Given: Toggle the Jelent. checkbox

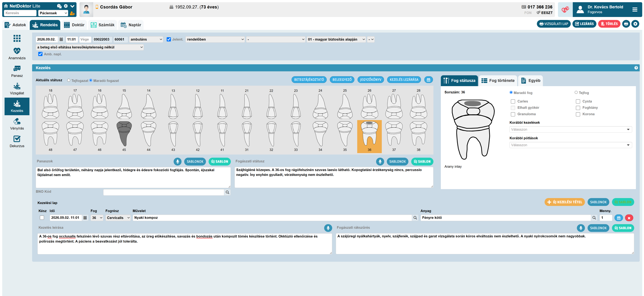Looking at the screenshot, I should coord(169,39).
